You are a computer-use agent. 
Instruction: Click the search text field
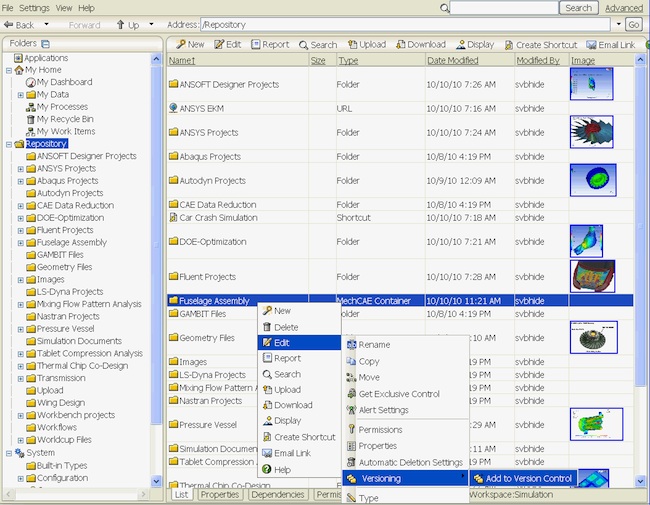point(504,8)
